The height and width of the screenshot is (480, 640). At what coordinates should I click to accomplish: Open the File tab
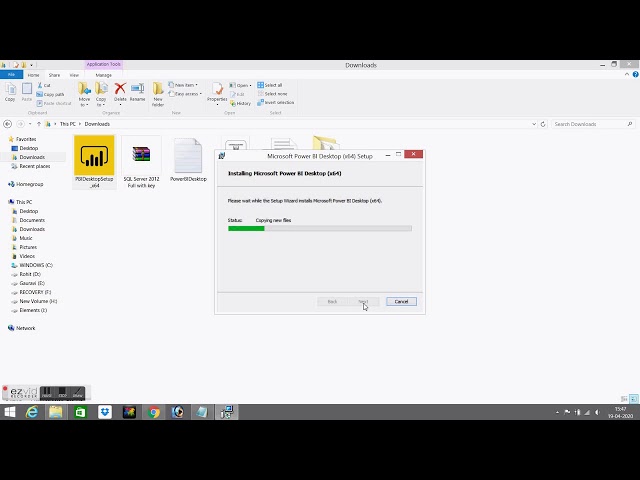(x=11, y=75)
